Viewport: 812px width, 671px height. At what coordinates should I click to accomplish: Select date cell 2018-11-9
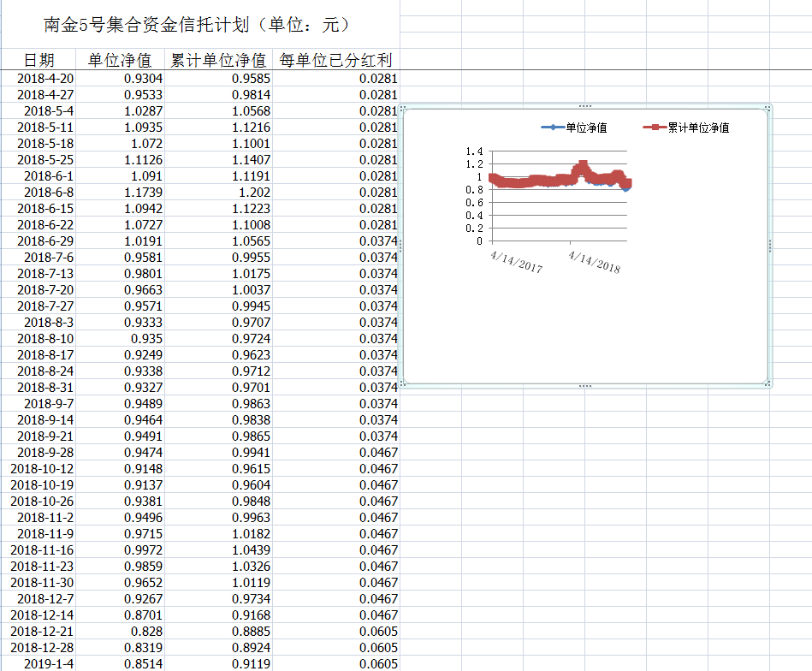click(39, 534)
